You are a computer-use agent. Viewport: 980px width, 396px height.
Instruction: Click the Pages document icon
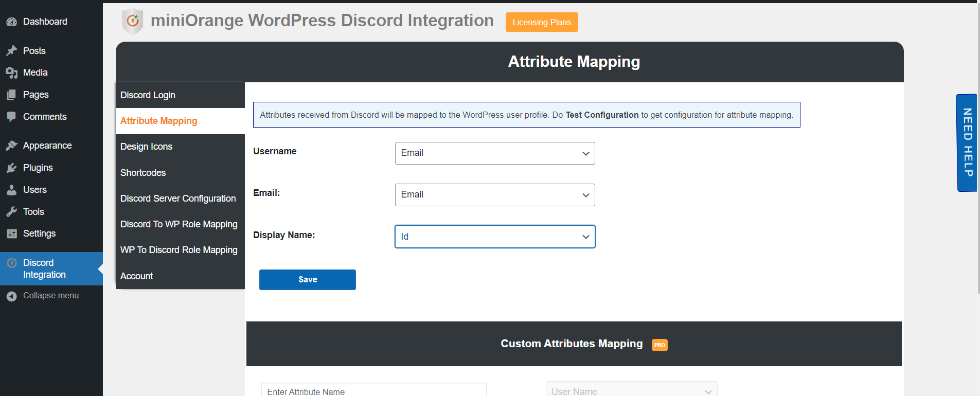pyautogui.click(x=11, y=95)
